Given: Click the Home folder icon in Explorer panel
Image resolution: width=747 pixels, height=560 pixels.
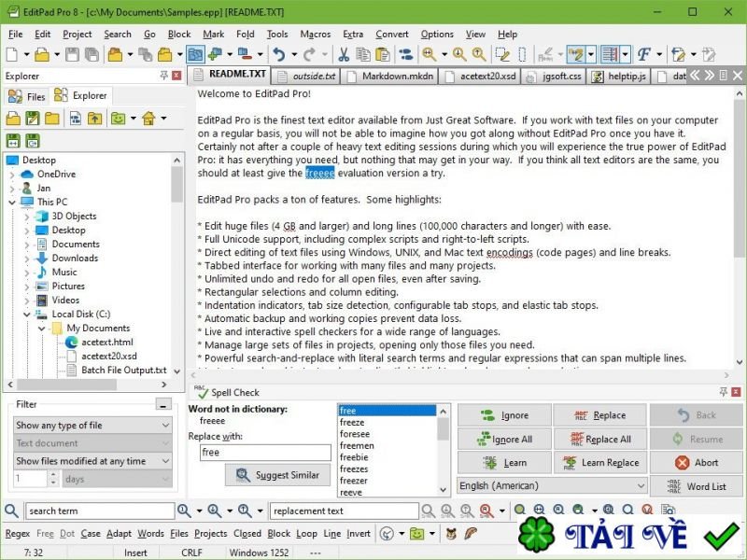Looking at the screenshot, I should tap(149, 119).
